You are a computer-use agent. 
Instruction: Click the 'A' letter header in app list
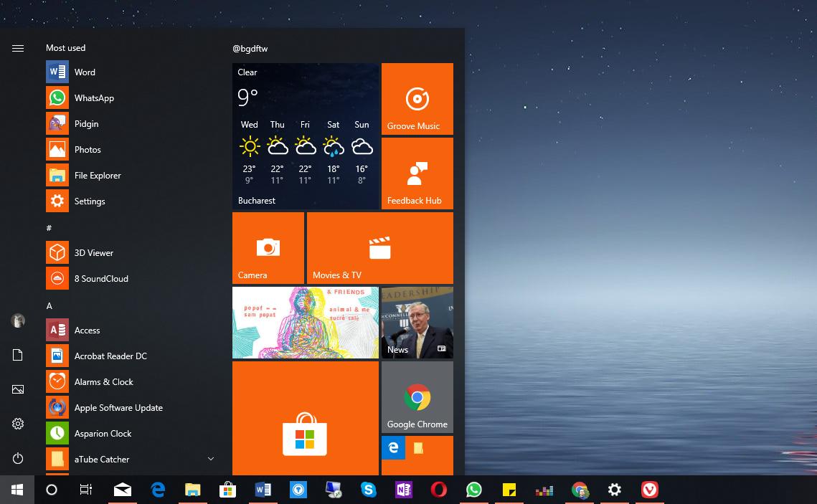[x=49, y=305]
